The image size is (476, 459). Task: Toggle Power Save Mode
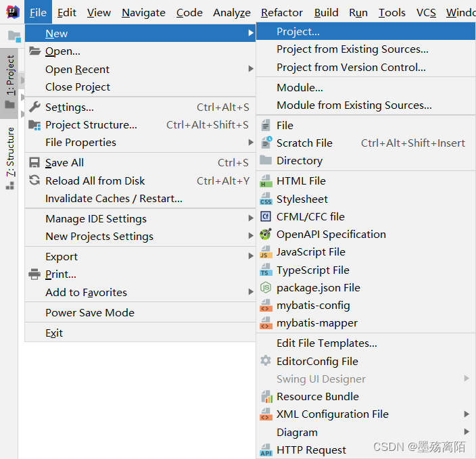[89, 312]
